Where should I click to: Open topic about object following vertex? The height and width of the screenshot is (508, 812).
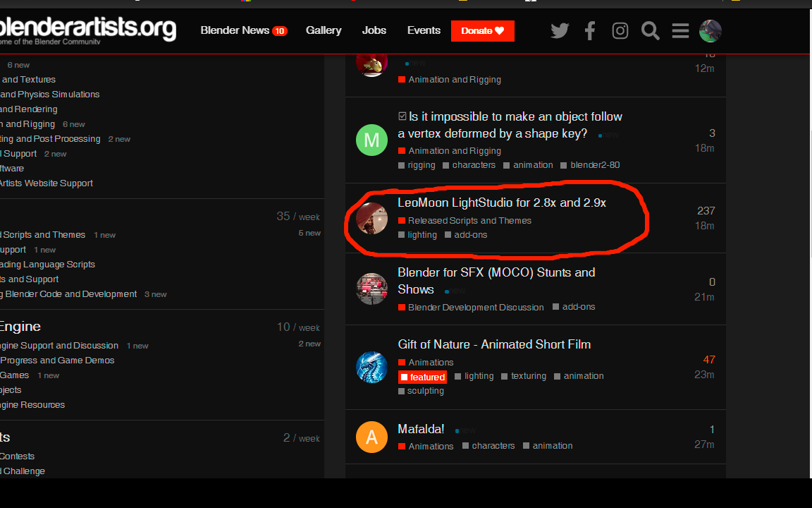(x=510, y=125)
